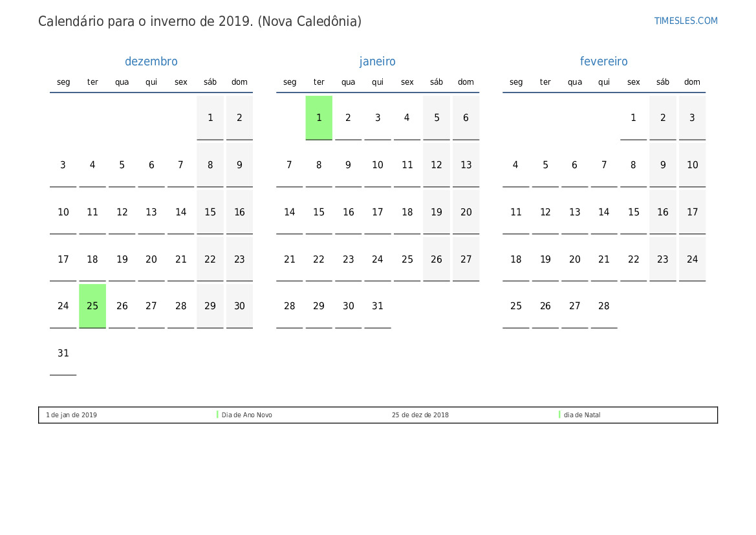The height and width of the screenshot is (535, 756).
Task: Click the '1 de jan de 2019' legend entry
Action: tap(71, 415)
